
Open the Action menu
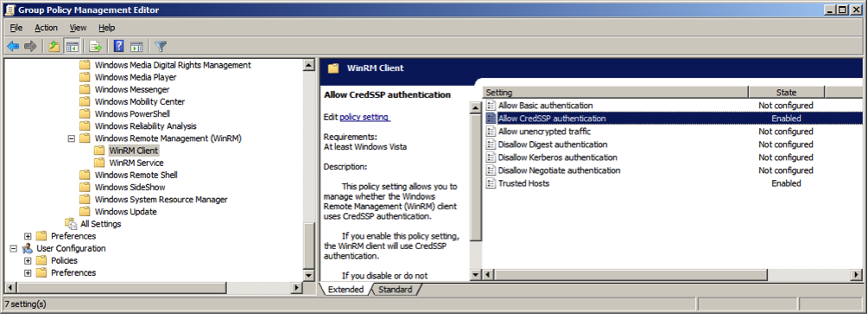46,28
